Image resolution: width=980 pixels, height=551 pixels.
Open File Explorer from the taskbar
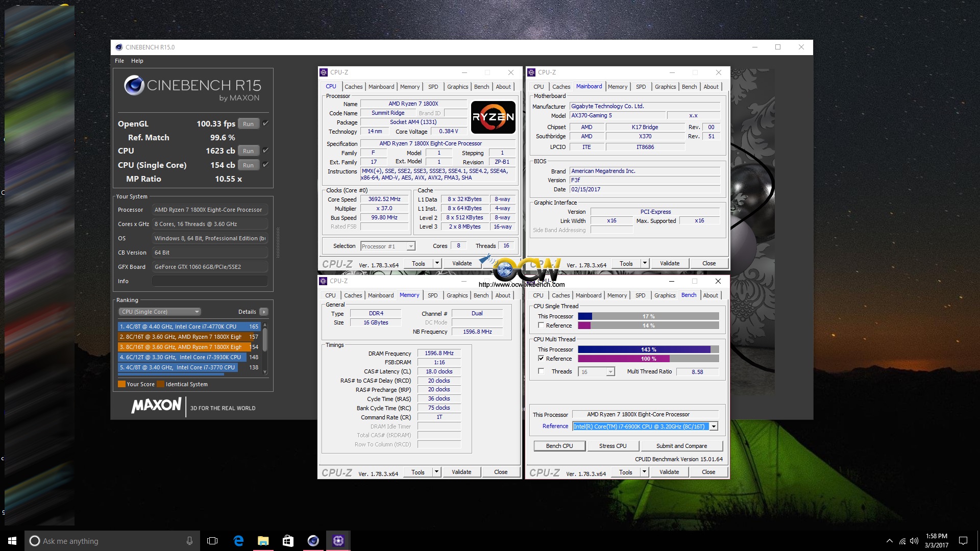[263, 541]
